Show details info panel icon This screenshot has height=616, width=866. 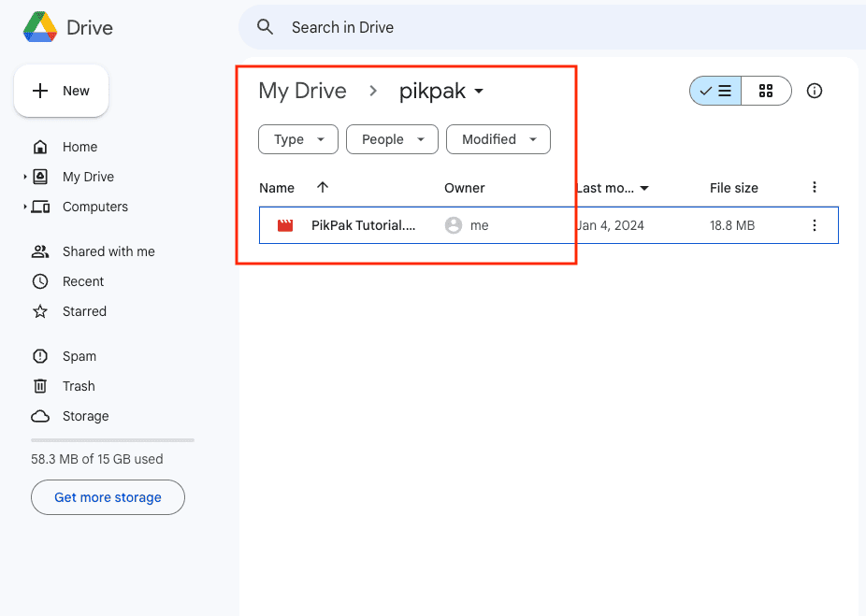tap(815, 91)
